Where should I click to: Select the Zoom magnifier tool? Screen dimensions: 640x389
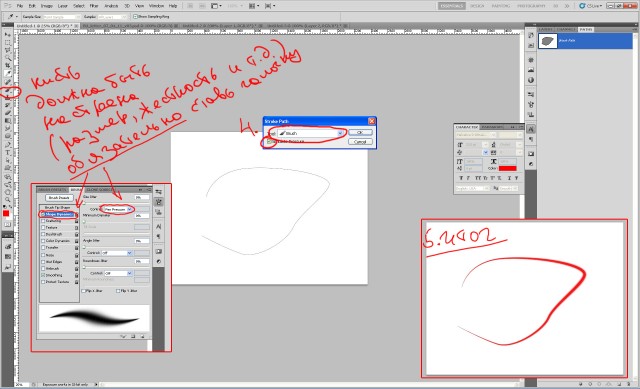click(x=7, y=200)
